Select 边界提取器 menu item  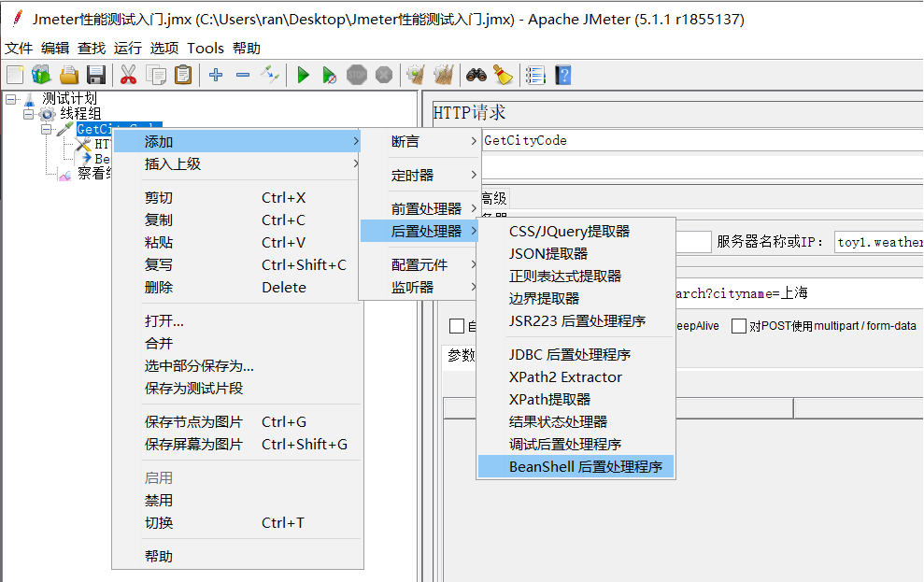coord(576,299)
